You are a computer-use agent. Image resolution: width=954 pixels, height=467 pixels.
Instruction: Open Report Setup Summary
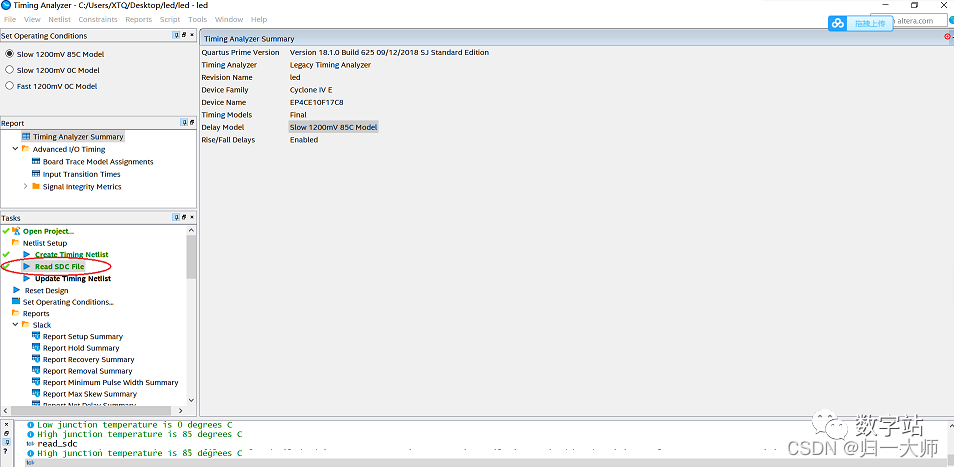[83, 337]
